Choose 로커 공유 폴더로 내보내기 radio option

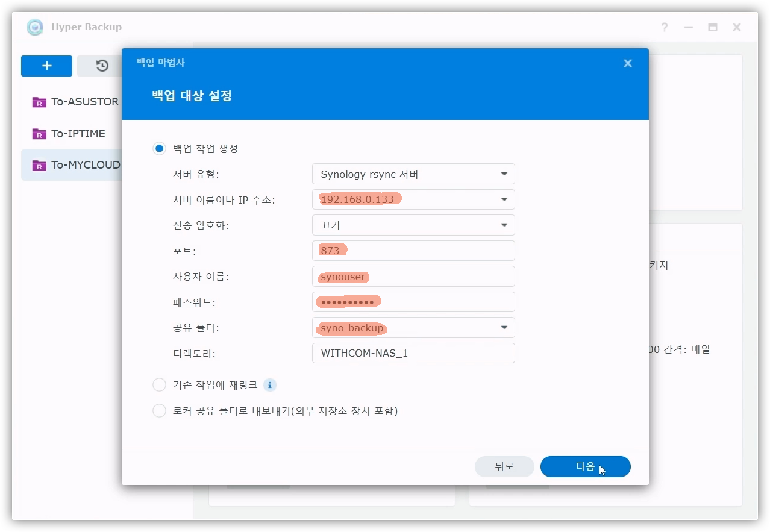click(159, 411)
